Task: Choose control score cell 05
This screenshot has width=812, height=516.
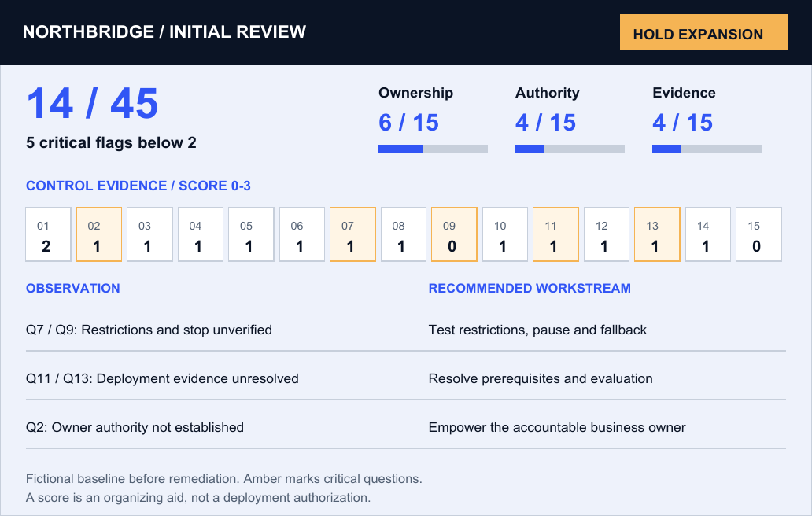Action: click(251, 234)
